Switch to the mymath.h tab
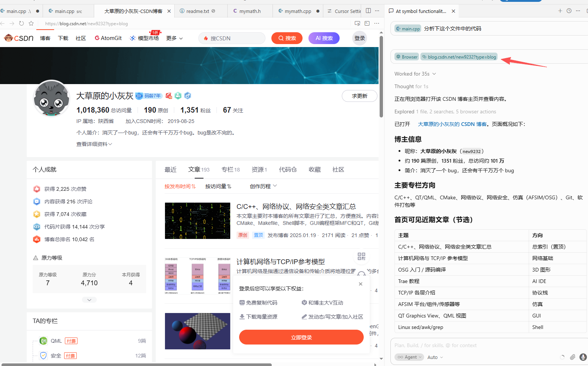 pyautogui.click(x=250, y=11)
